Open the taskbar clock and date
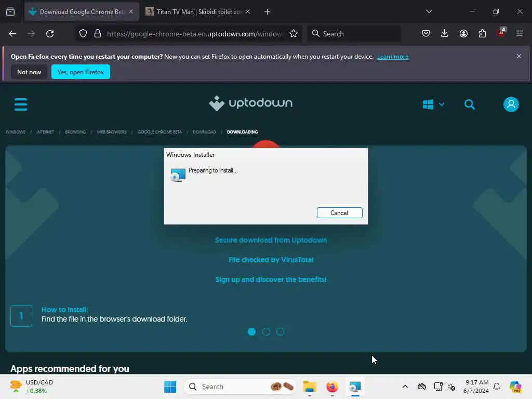The height and width of the screenshot is (399, 532). 476,387
